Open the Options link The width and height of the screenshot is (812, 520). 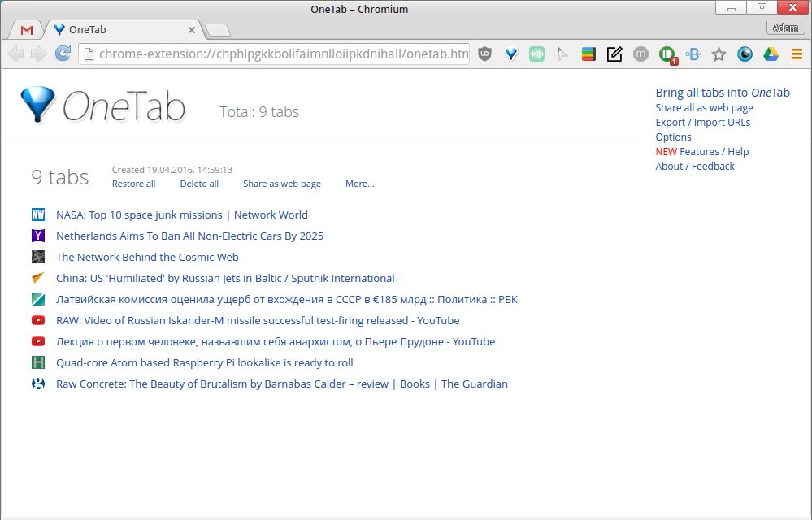pyautogui.click(x=673, y=136)
